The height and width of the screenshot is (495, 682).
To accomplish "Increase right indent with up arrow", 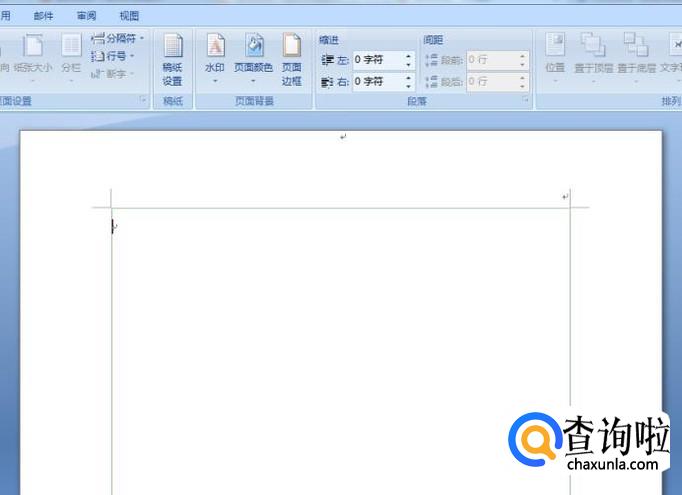I will tap(408, 77).
